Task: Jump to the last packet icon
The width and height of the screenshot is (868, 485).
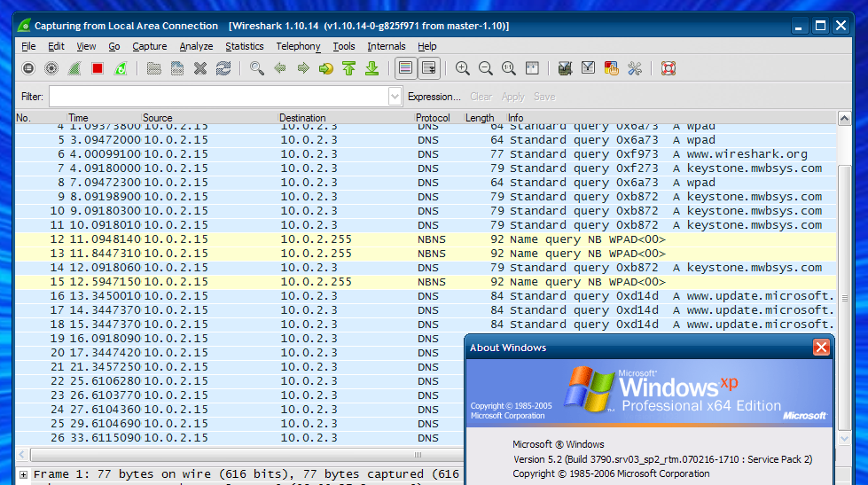Action: coord(372,68)
